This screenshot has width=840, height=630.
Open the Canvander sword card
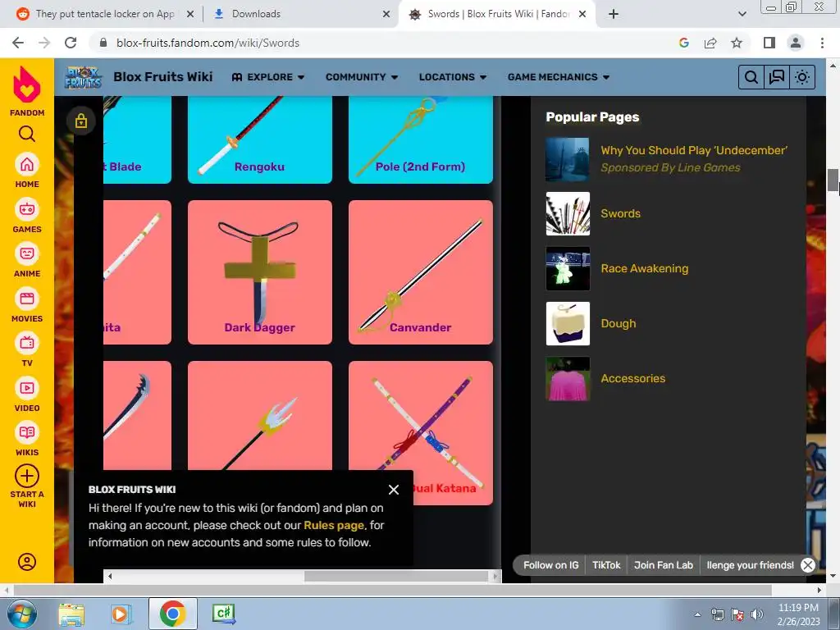421,272
